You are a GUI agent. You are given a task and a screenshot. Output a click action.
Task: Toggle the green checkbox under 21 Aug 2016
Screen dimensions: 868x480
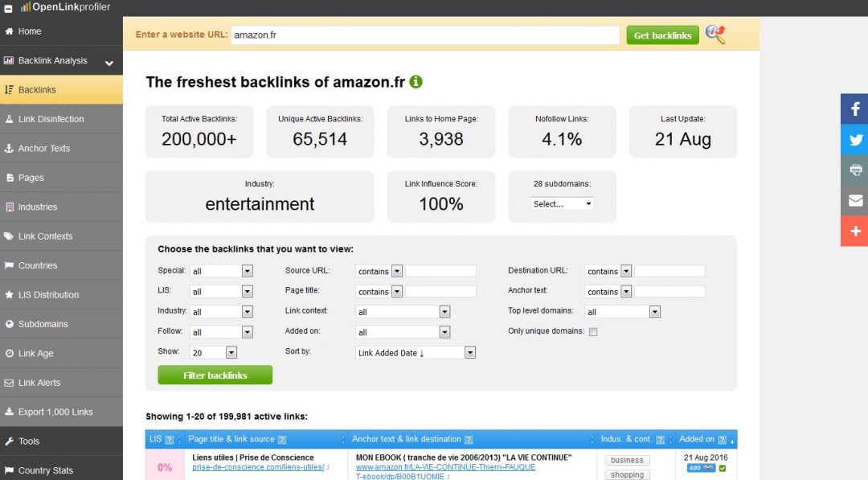click(x=722, y=469)
